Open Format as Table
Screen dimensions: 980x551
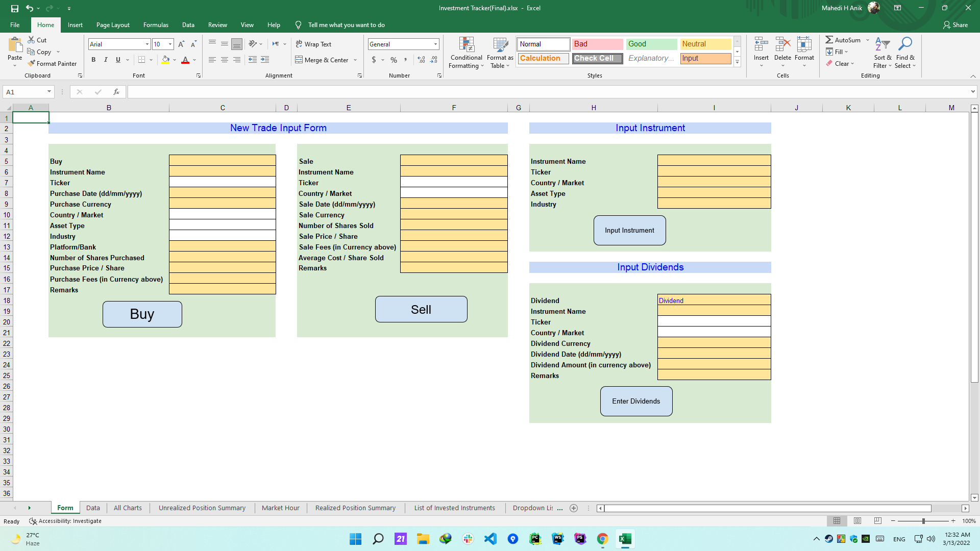click(500, 53)
